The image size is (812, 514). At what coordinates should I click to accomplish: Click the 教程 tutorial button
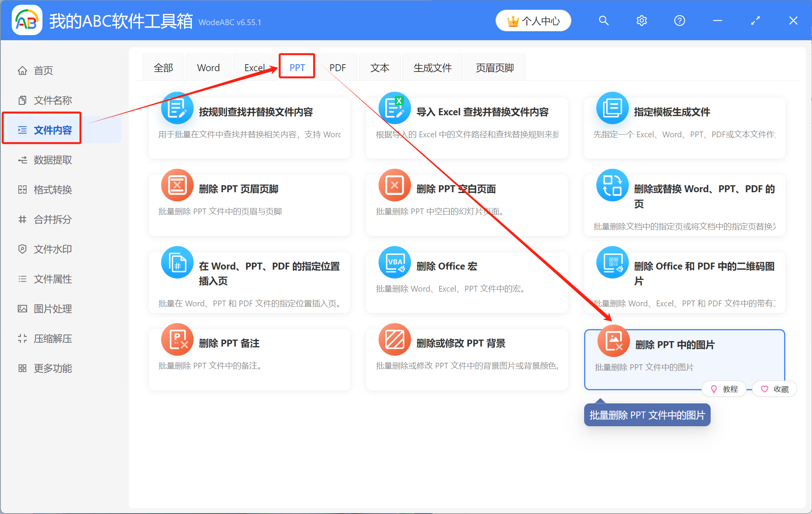(724, 389)
